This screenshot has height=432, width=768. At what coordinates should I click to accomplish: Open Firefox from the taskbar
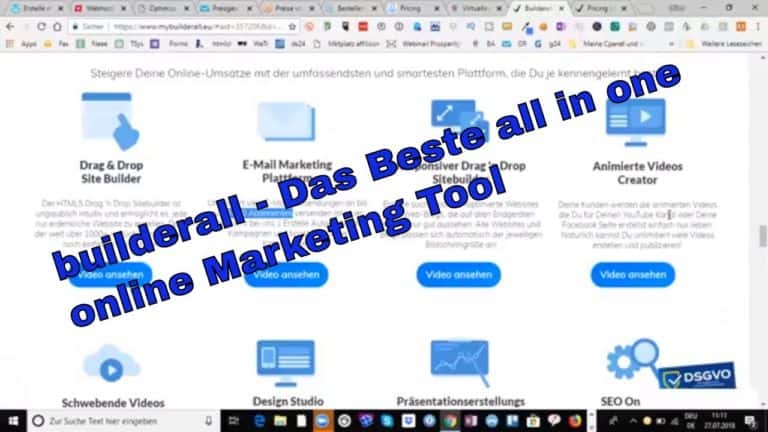575,421
